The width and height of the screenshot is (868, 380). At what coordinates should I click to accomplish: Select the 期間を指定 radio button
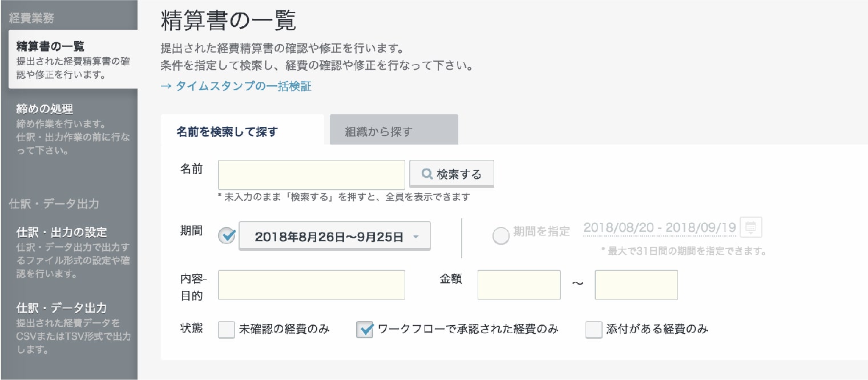tap(500, 236)
